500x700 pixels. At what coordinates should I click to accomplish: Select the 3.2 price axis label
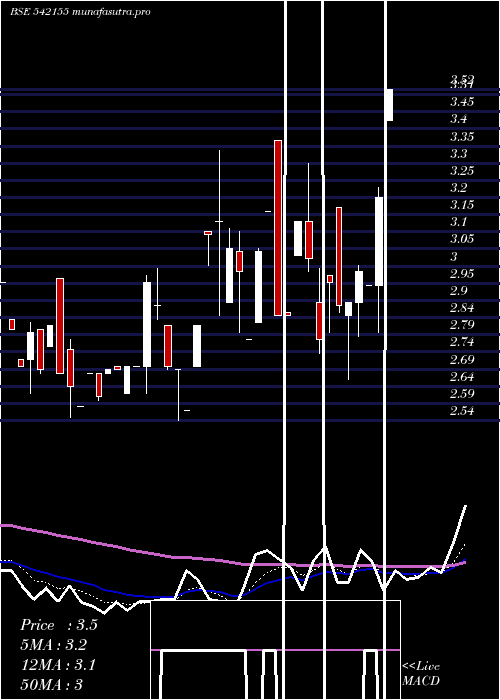point(459,188)
